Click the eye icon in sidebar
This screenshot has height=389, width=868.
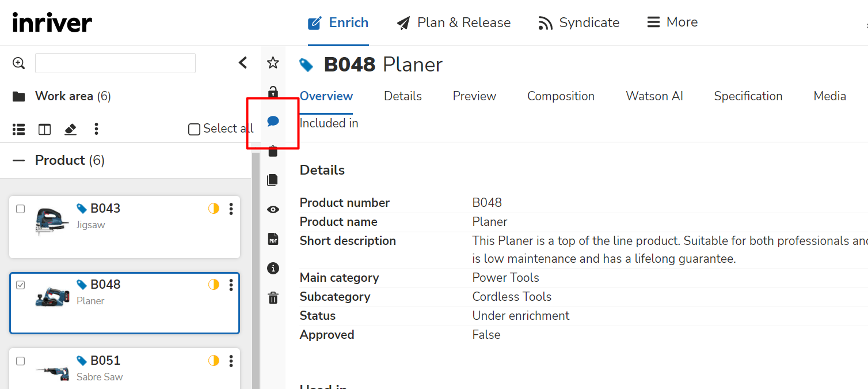273,210
